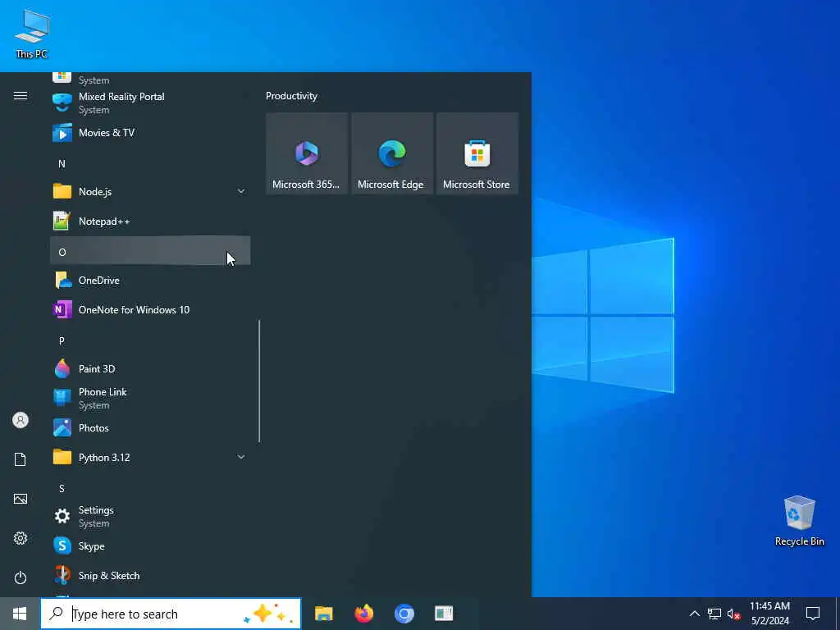Screen dimensions: 840x630
Task: Open Paint 3D
Action: [x=150, y=368]
